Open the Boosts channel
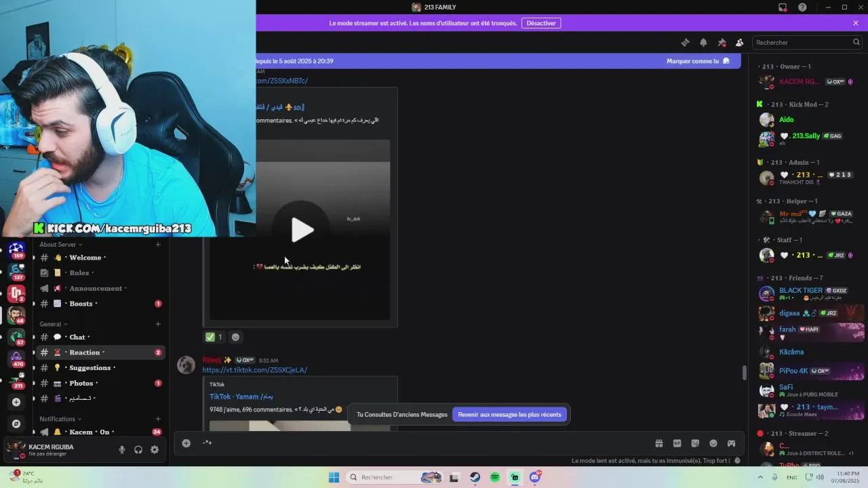The width and height of the screenshot is (868, 488). 100,304
